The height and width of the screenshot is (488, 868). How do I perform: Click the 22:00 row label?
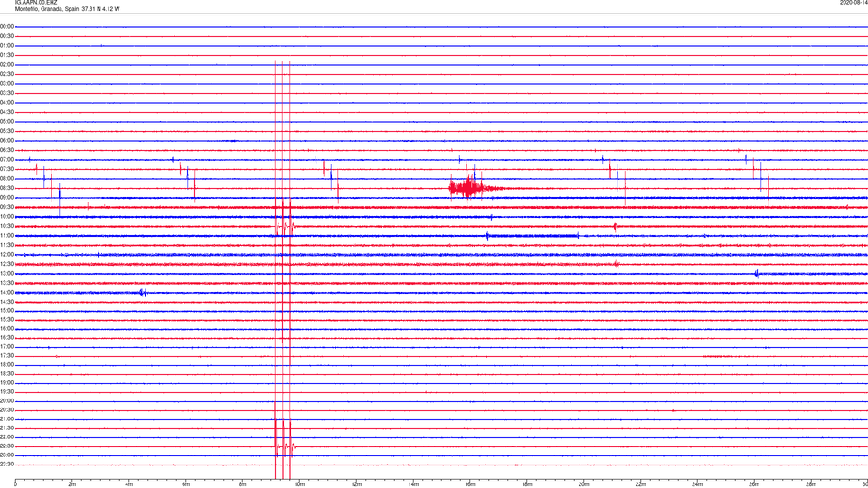point(7,437)
